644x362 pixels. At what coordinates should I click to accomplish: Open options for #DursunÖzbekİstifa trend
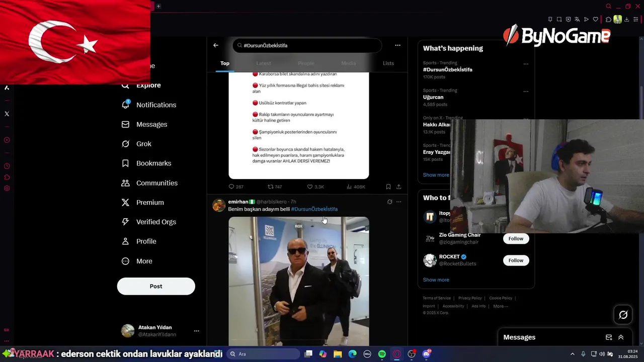526,64
